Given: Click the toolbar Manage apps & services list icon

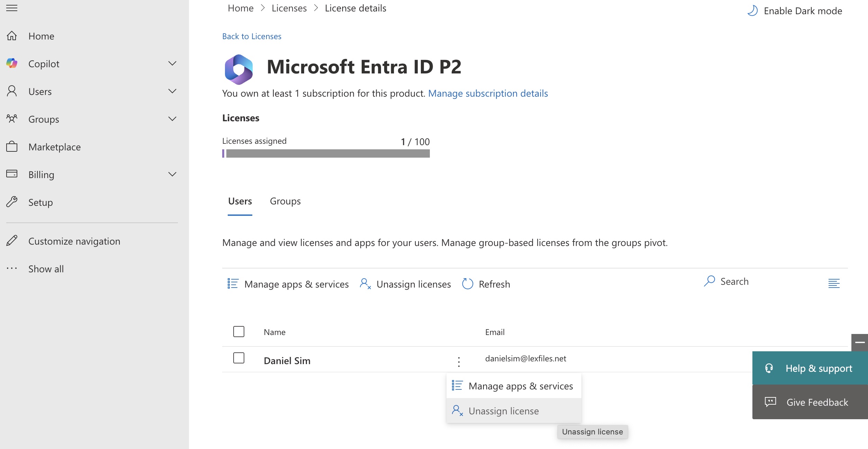Looking at the screenshot, I should pyautogui.click(x=233, y=284).
